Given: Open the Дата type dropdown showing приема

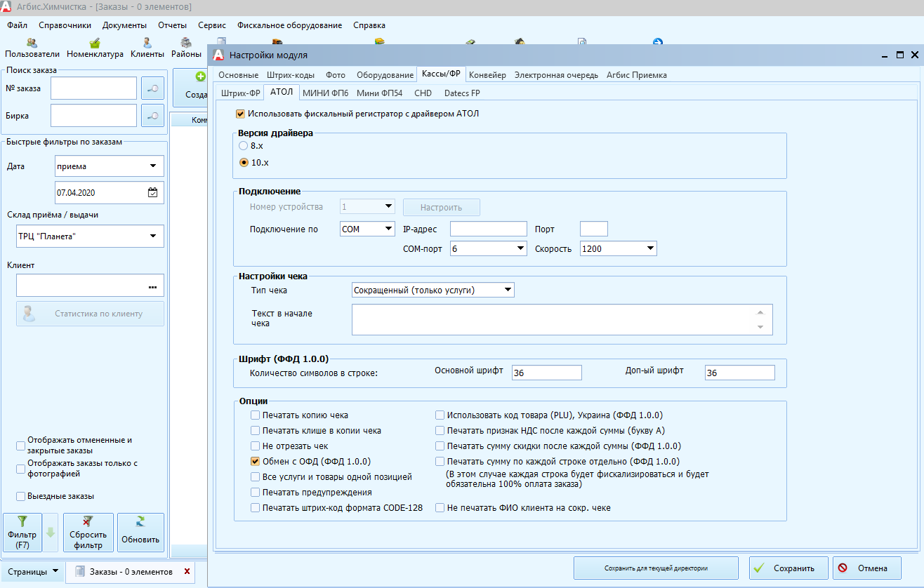Looking at the screenshot, I should point(109,166).
